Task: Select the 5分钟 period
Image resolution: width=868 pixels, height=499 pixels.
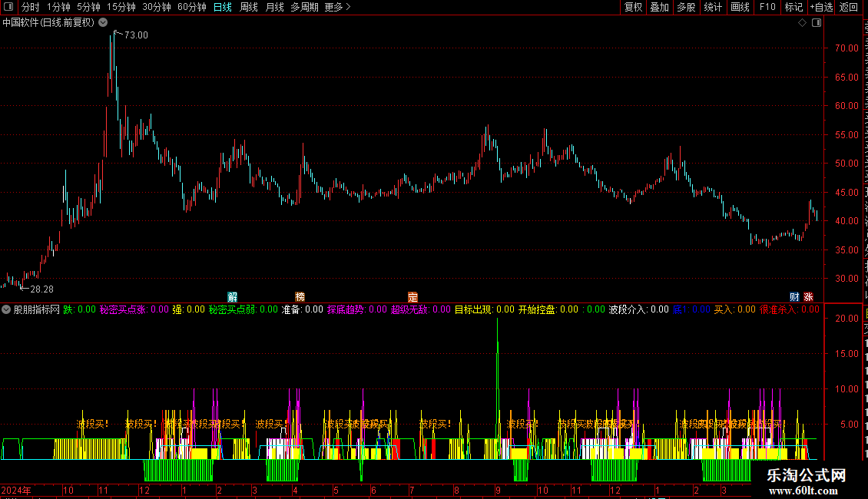Action: click(x=88, y=7)
